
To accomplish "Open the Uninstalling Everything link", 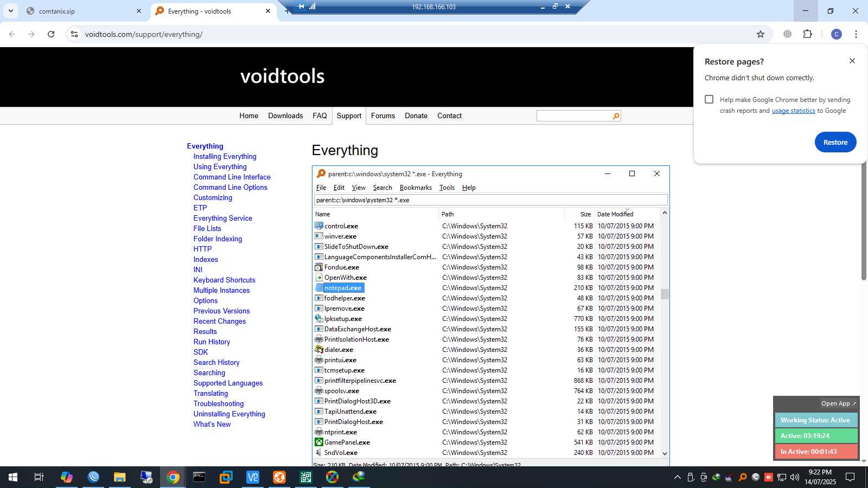I will pyautogui.click(x=229, y=414).
